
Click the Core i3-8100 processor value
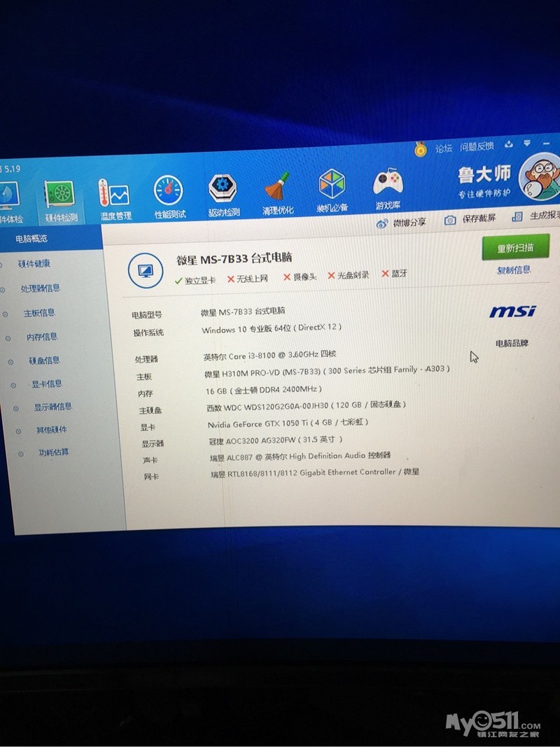coord(270,356)
